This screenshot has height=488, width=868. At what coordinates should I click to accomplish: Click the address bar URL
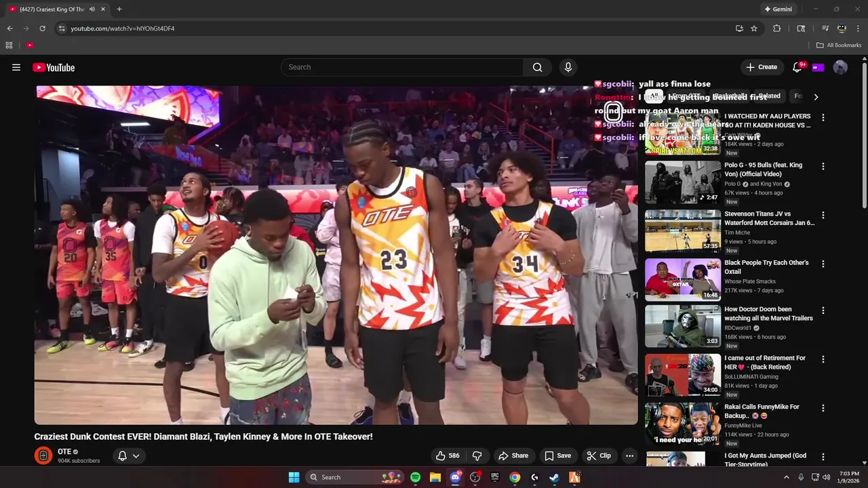pyautogui.click(x=123, y=28)
